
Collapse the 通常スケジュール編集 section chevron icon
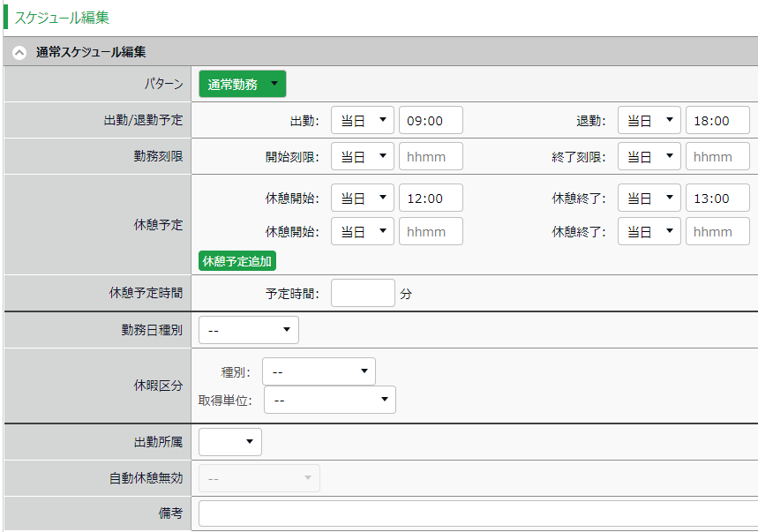19,52
